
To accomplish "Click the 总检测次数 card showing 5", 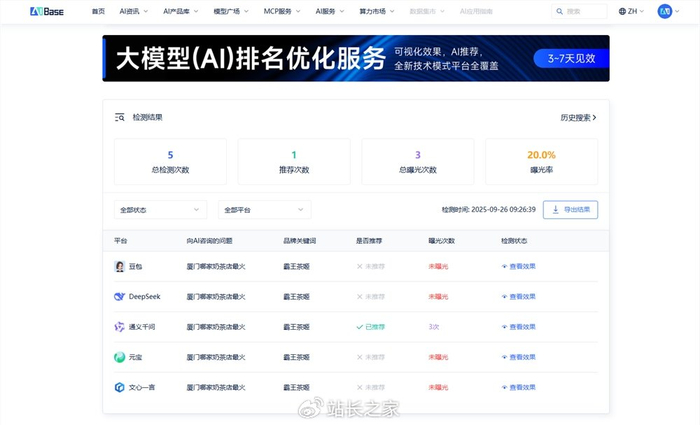I will [170, 161].
